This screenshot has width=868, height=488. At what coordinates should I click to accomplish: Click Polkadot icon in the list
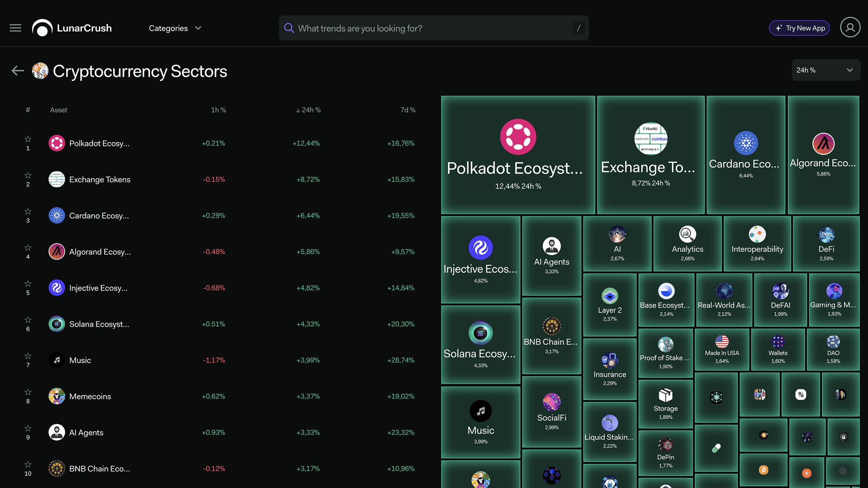click(57, 143)
